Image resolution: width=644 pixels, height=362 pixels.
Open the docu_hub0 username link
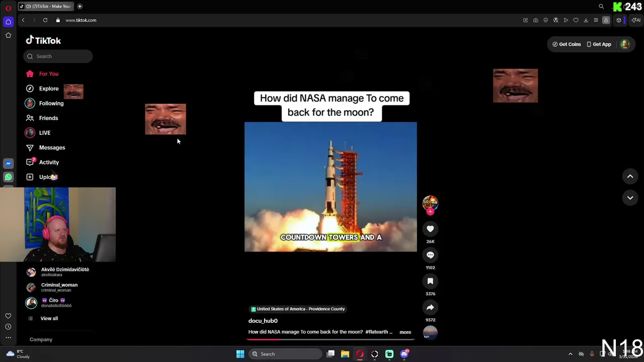pos(263,321)
